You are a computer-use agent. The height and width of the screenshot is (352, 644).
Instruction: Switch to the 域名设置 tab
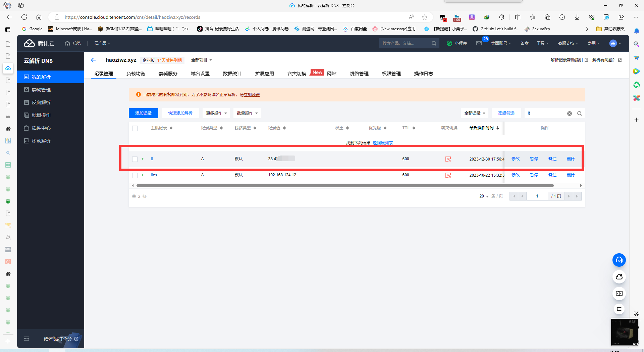[x=200, y=74]
